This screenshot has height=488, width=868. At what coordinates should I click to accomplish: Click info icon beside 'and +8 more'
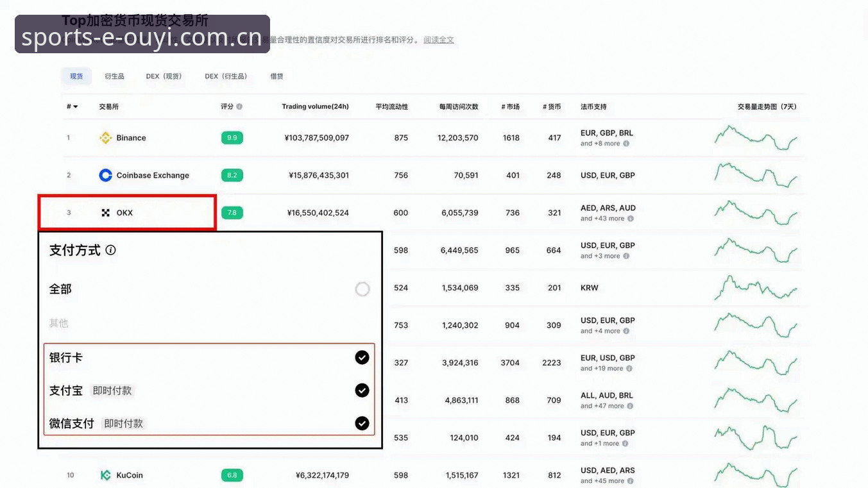click(626, 144)
